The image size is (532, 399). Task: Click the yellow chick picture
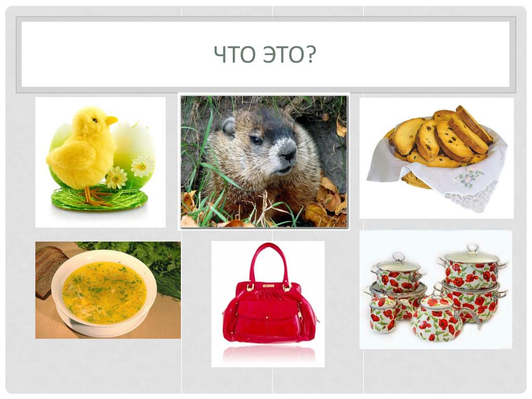coord(100,162)
